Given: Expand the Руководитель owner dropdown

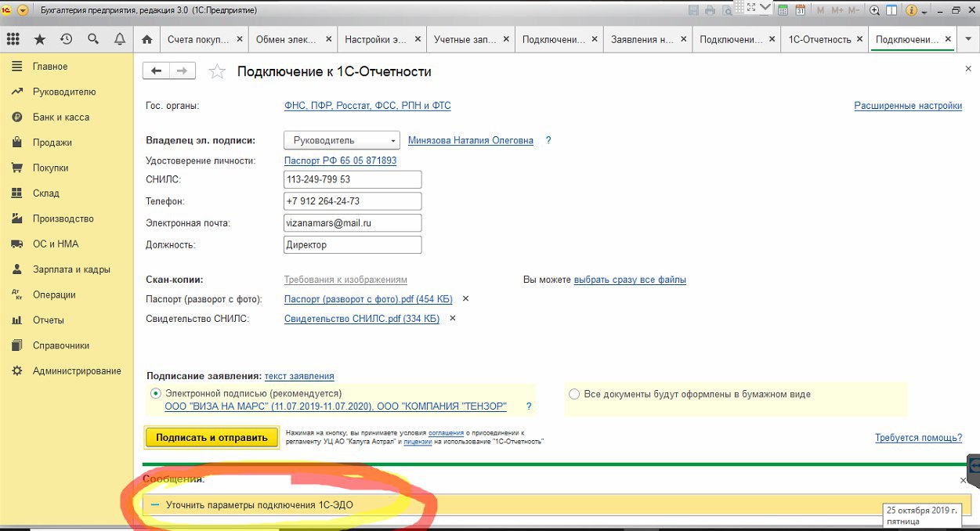Looking at the screenshot, I should click(x=392, y=141).
